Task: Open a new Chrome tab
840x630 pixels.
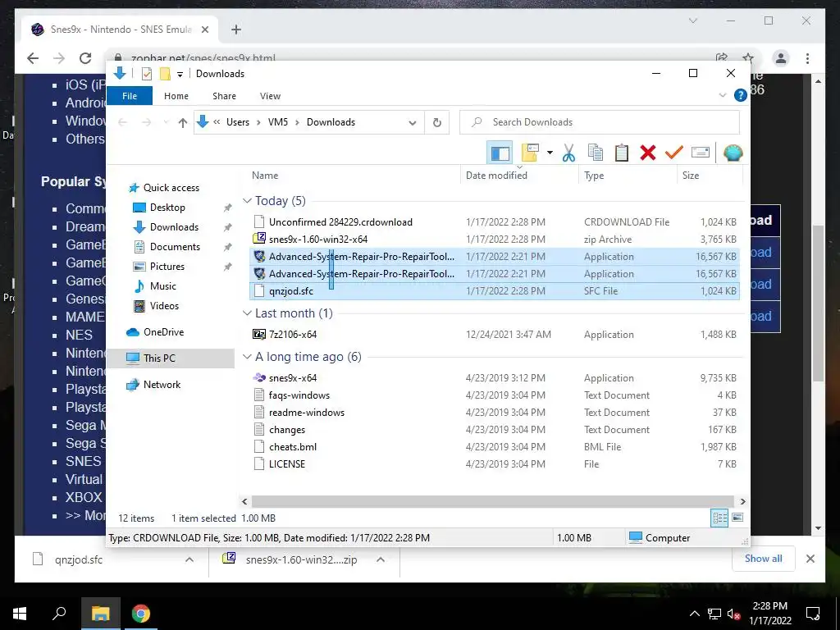Action: click(x=236, y=30)
